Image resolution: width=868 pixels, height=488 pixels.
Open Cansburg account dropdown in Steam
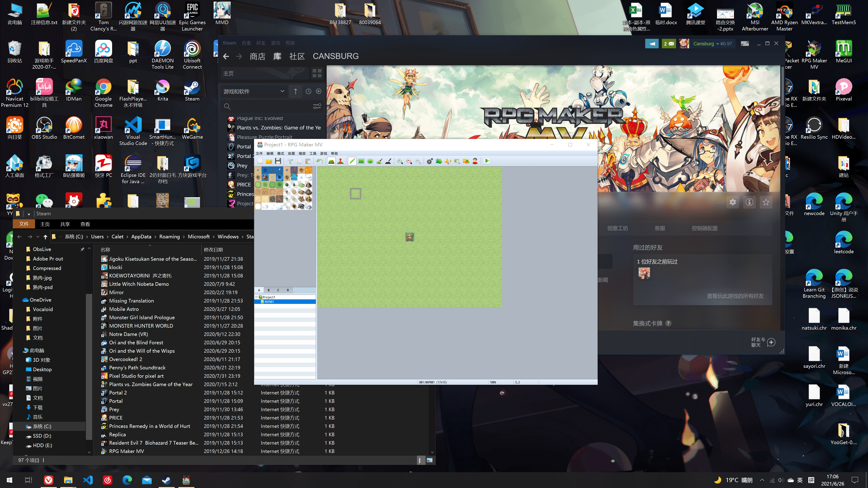(712, 44)
